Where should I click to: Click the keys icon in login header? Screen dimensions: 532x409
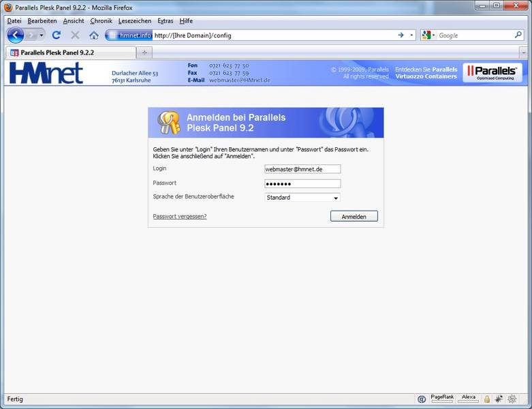(x=169, y=123)
